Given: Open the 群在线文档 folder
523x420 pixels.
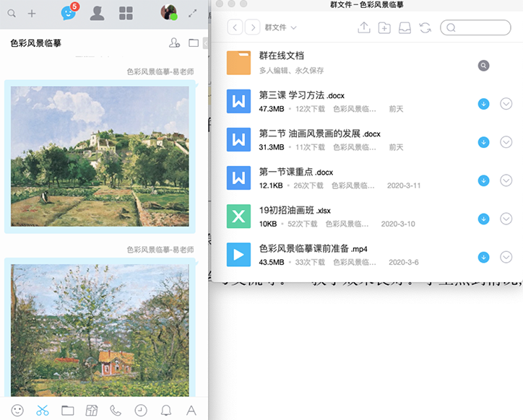Looking at the screenshot, I should pyautogui.click(x=281, y=56).
